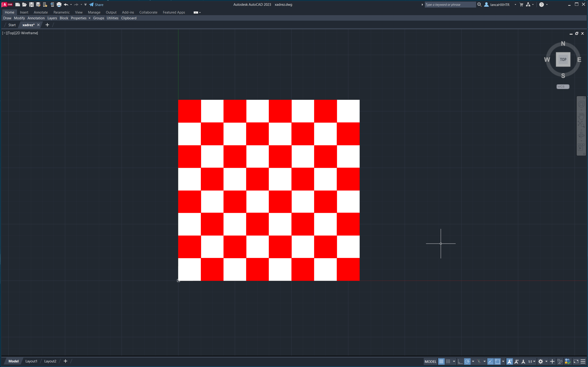Click the Workspace Switching gear icon
The height and width of the screenshot is (367, 588).
[x=540, y=361]
